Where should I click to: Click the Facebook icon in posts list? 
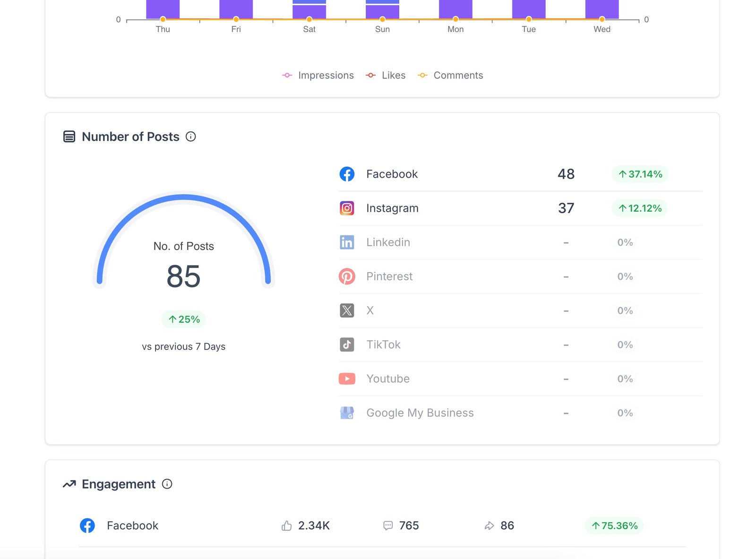point(347,174)
